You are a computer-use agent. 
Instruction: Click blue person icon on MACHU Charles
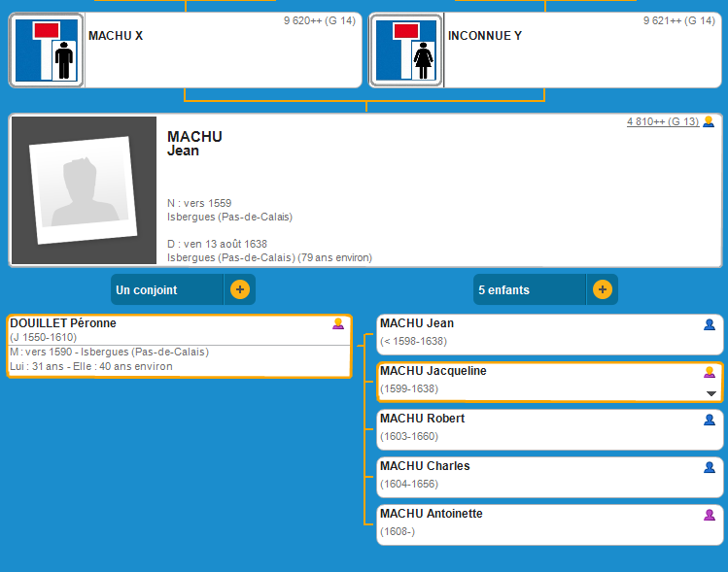coord(710,467)
